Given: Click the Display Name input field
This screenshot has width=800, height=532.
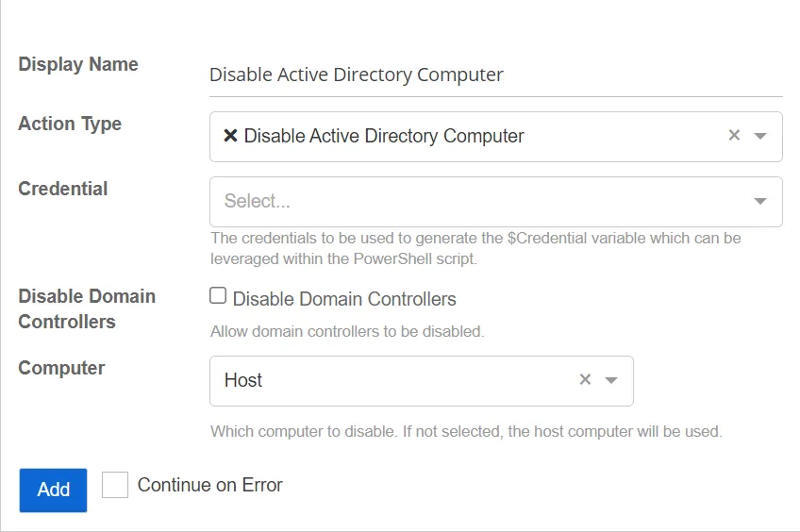Looking at the screenshot, I should coord(495,75).
